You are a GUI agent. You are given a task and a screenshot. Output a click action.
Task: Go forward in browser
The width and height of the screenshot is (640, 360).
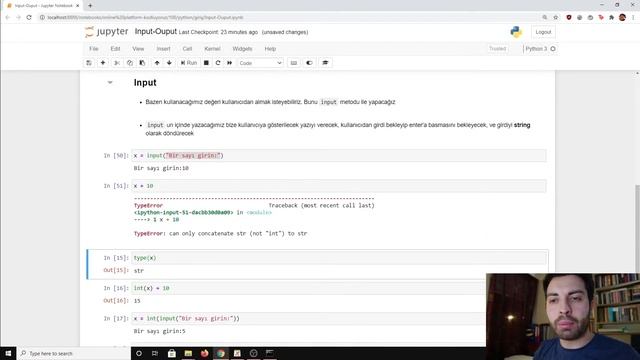pyautogui.click(x=18, y=18)
